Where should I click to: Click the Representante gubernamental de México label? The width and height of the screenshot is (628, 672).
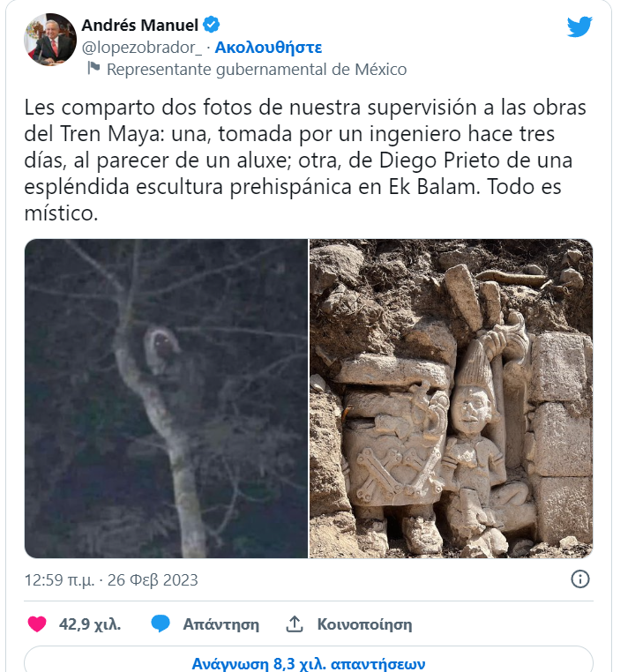[257, 69]
